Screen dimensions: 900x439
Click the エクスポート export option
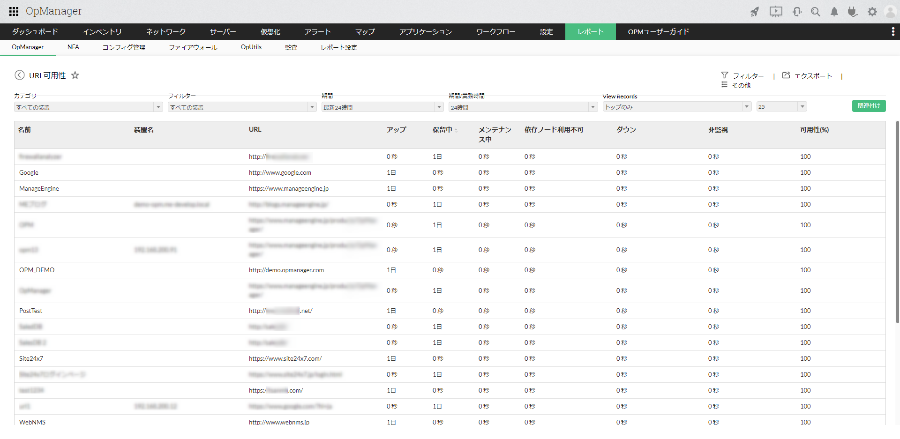click(x=807, y=76)
